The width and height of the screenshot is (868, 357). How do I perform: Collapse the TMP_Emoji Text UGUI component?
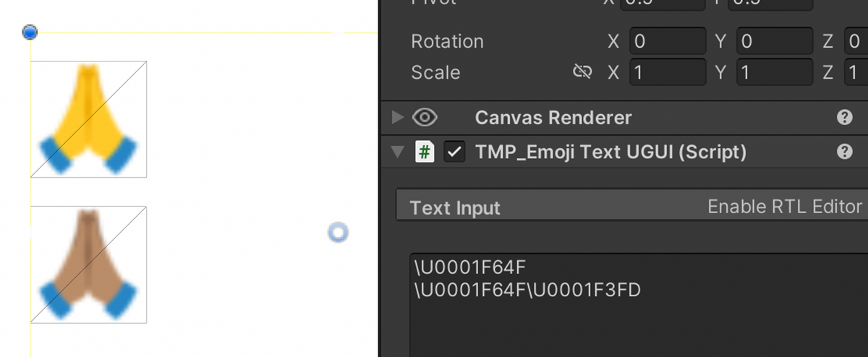[x=397, y=152]
